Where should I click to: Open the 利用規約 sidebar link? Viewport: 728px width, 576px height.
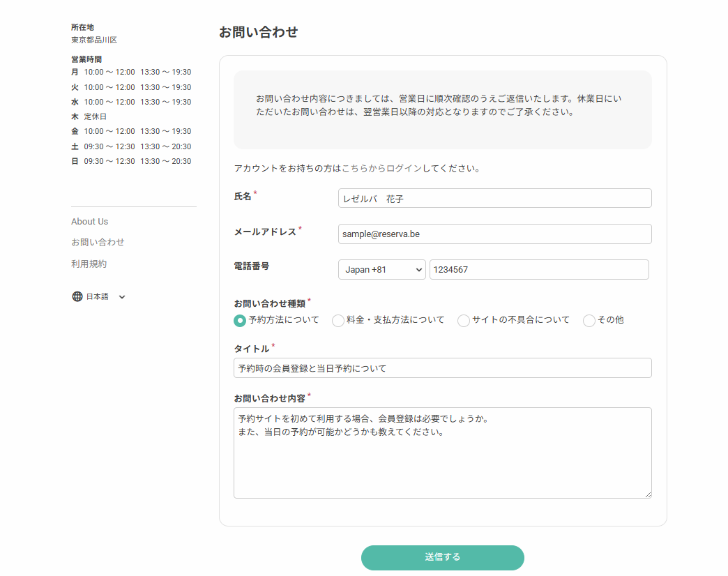point(89,264)
